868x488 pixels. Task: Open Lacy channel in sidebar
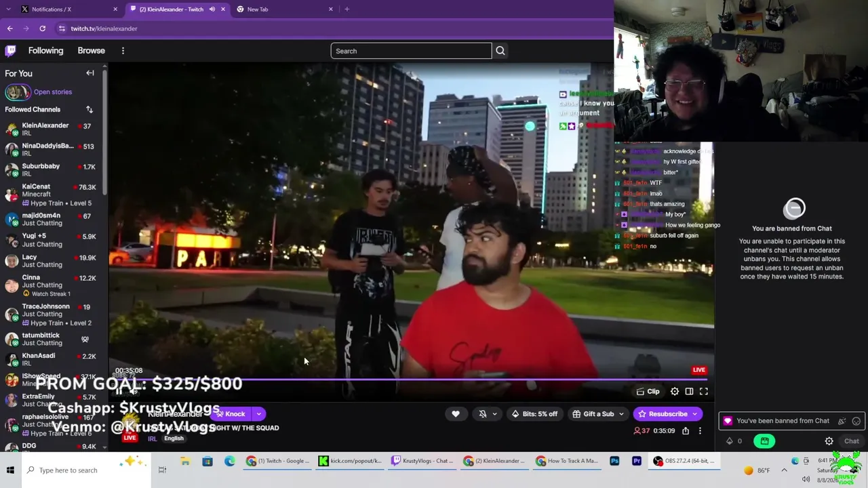click(52, 261)
